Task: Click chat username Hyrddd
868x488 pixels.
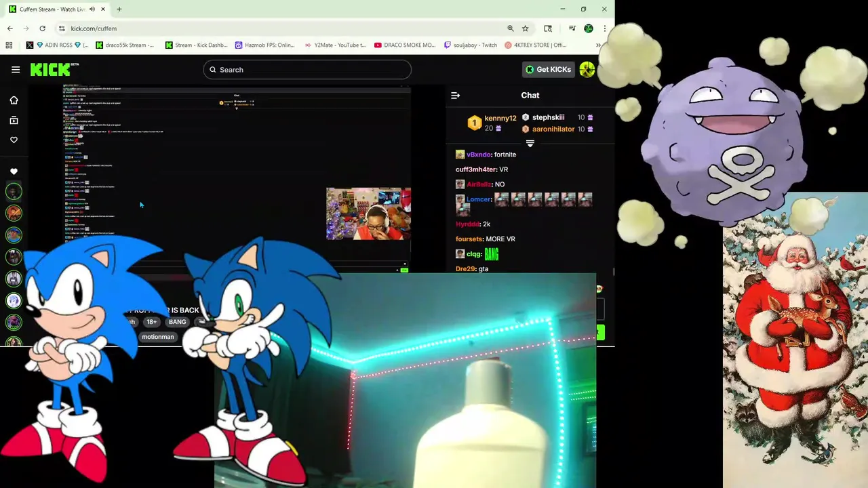Action: tap(467, 224)
